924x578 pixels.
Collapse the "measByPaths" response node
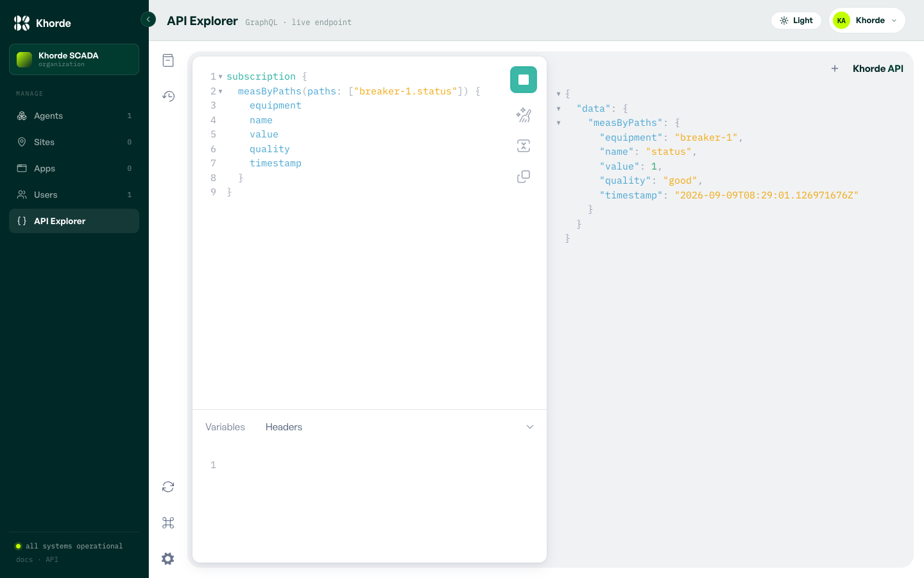pos(558,123)
